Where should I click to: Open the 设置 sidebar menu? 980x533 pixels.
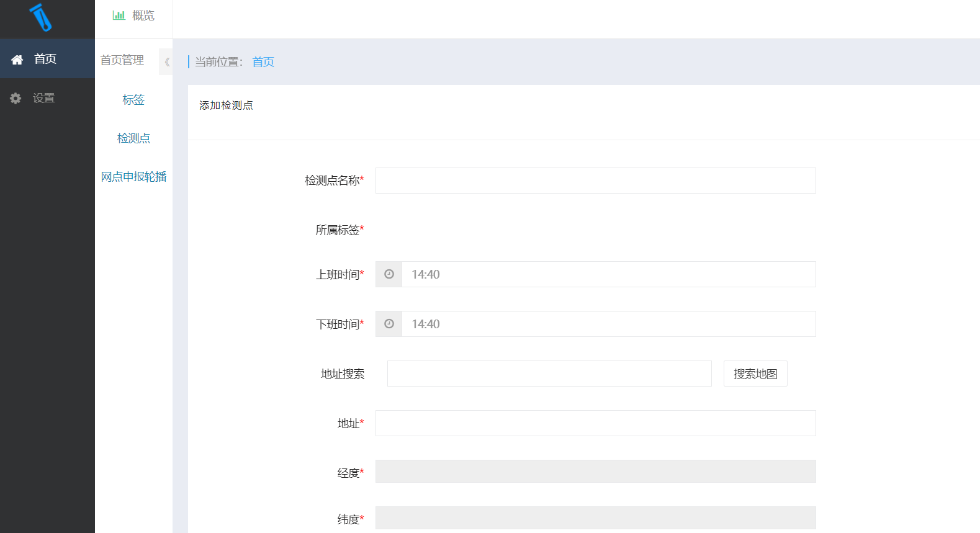pyautogui.click(x=43, y=98)
